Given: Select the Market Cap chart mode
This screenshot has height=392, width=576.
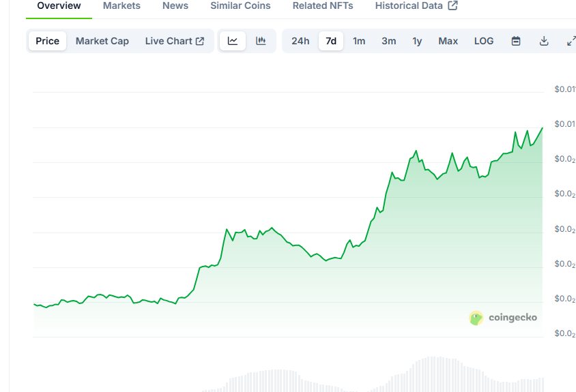Looking at the screenshot, I should coord(102,41).
